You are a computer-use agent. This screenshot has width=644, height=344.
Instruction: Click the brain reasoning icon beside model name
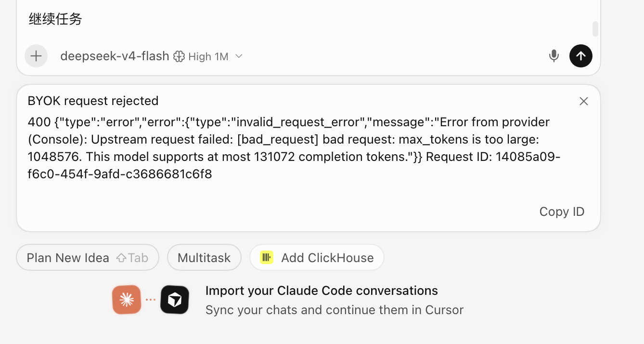(179, 56)
